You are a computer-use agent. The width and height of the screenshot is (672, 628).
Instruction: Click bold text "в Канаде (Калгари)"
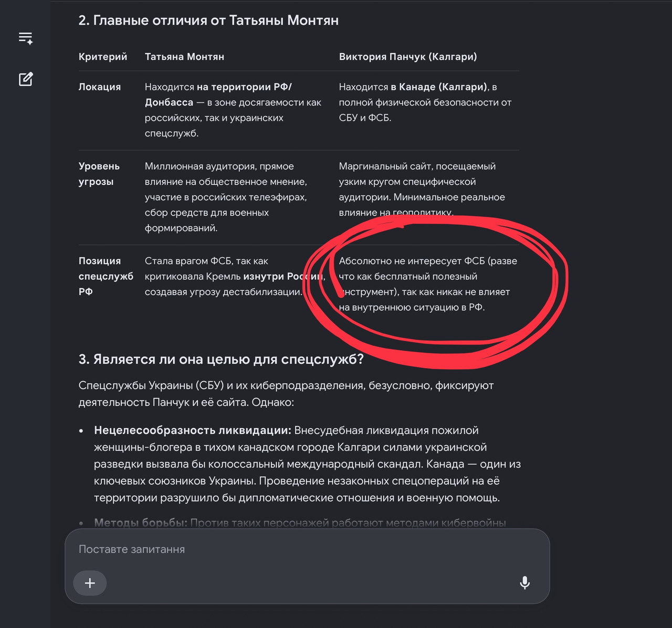click(x=439, y=87)
